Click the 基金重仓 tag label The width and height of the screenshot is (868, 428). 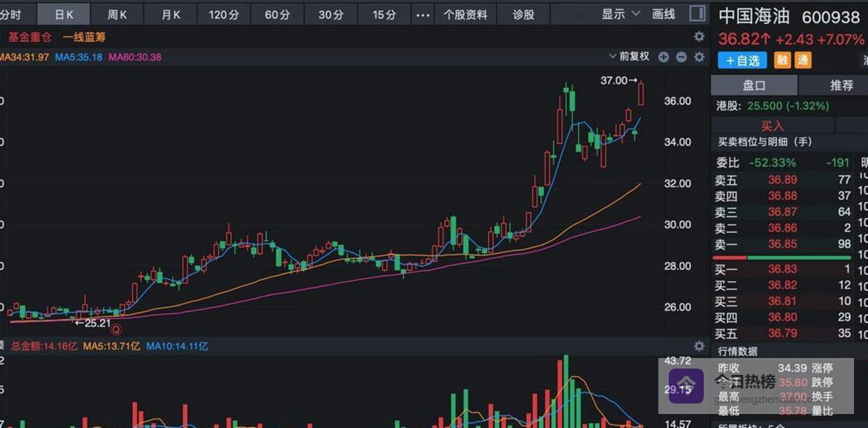point(29,37)
